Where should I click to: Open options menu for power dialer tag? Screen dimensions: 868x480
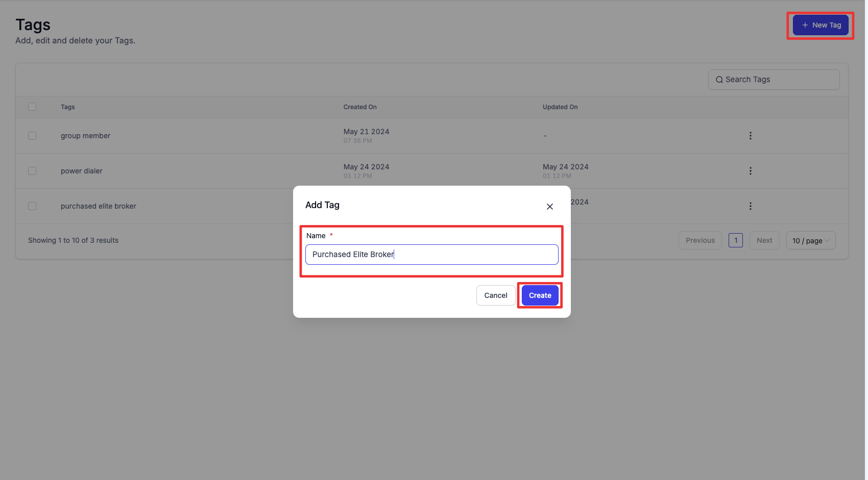[x=750, y=171]
